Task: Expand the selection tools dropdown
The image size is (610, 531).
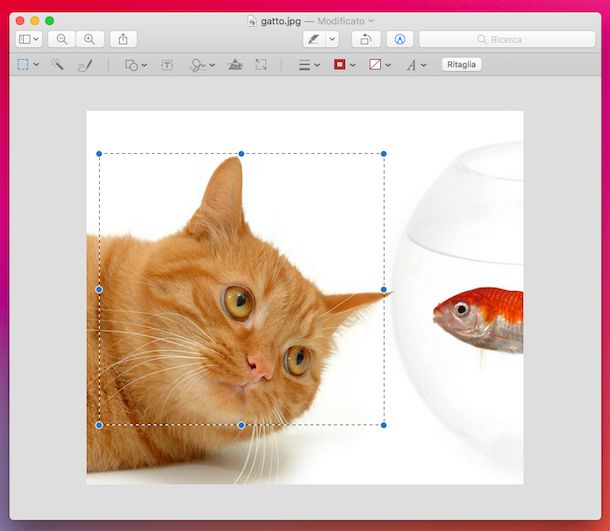Action: tap(36, 64)
